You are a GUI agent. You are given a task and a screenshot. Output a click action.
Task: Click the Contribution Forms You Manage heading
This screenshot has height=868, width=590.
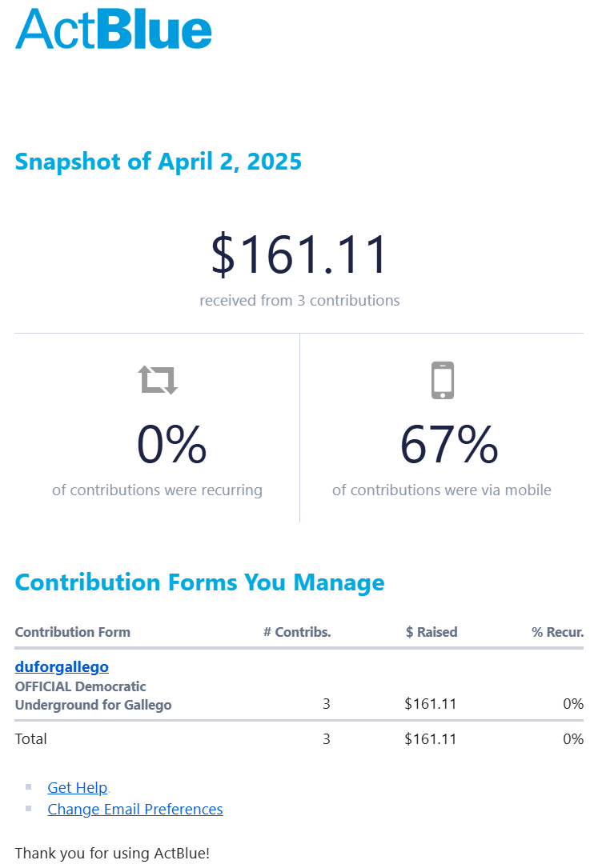tap(199, 582)
